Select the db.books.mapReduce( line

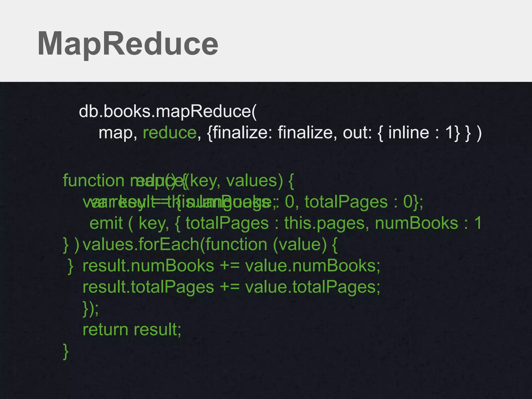[x=168, y=112]
